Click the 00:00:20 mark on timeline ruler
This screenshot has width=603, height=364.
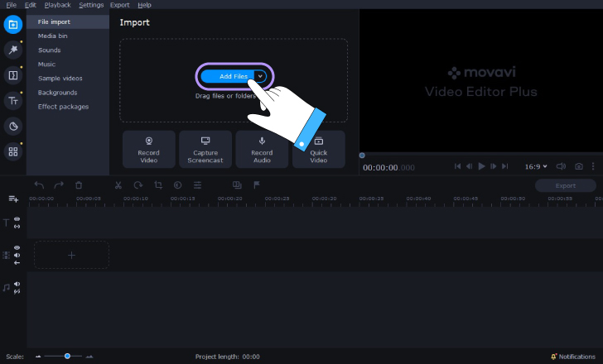(230, 199)
